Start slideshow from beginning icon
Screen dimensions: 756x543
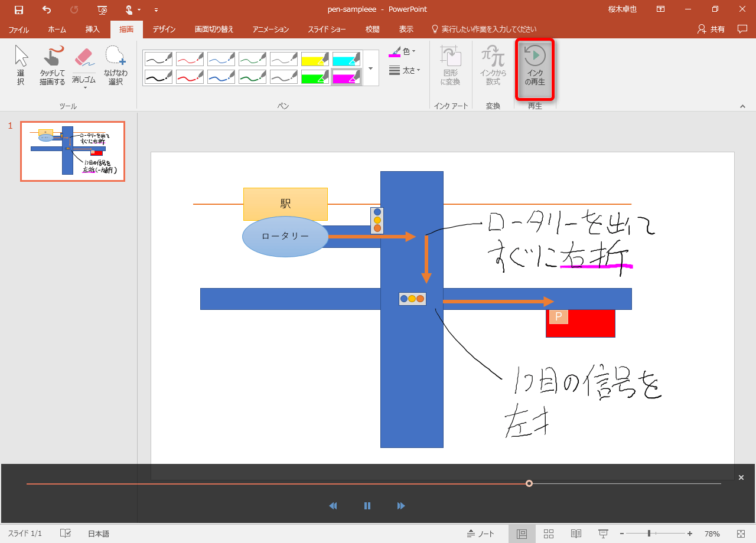[103, 9]
